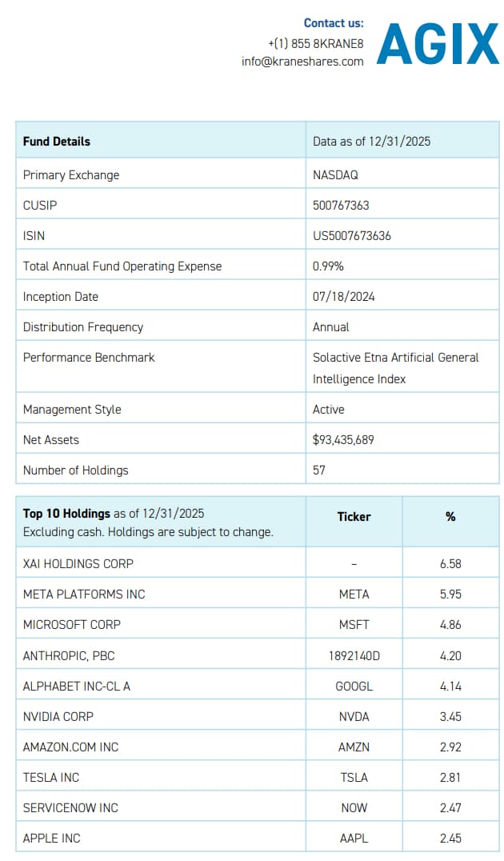Click the inception date 07/18/2024
The height and width of the screenshot is (861, 504).
click(x=343, y=296)
